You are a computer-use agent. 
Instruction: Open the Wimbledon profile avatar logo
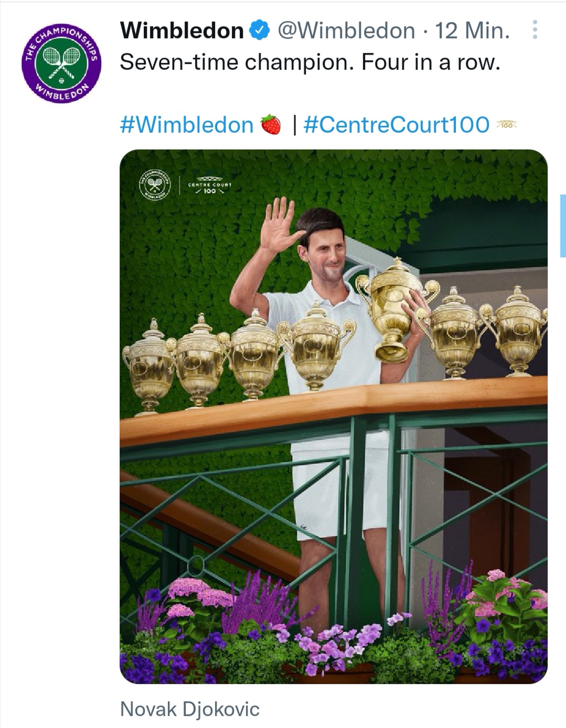point(61,63)
